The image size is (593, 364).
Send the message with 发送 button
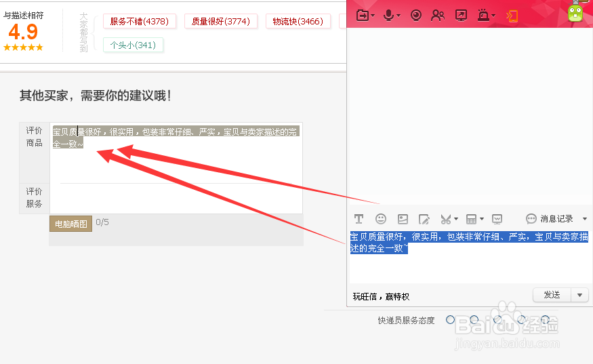552,295
